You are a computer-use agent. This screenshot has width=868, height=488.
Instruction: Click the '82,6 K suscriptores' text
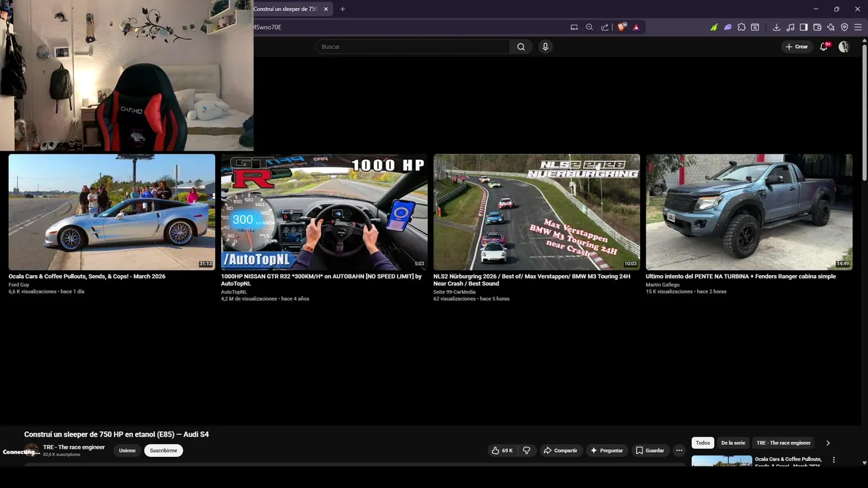(x=62, y=455)
